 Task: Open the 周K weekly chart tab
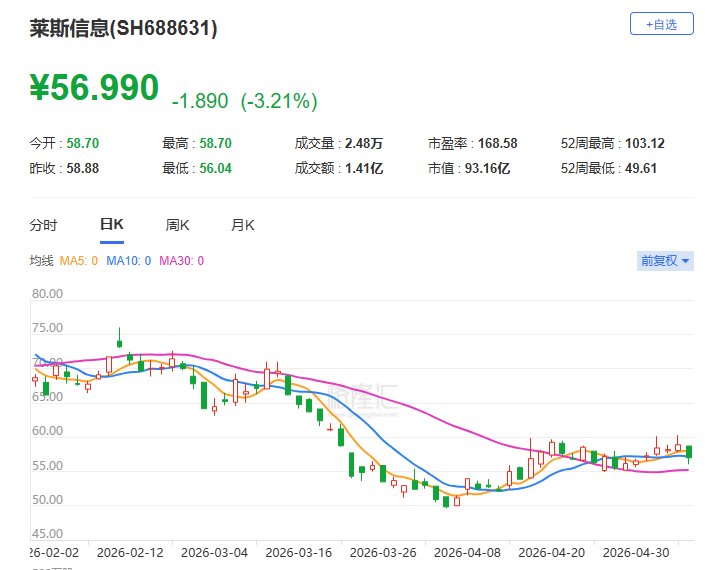(177, 225)
